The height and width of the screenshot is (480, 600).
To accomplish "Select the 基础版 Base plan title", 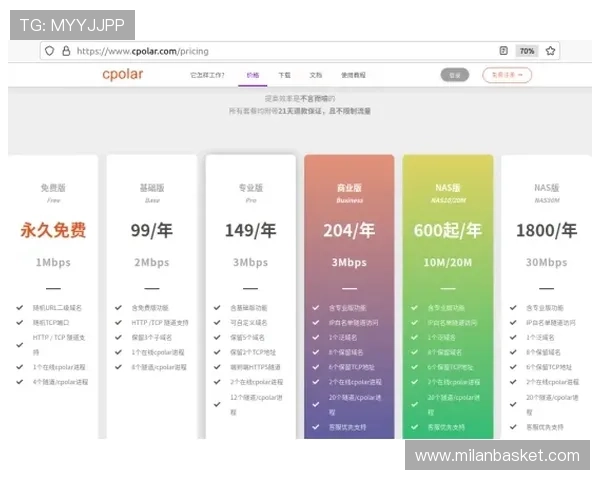I will (x=152, y=188).
